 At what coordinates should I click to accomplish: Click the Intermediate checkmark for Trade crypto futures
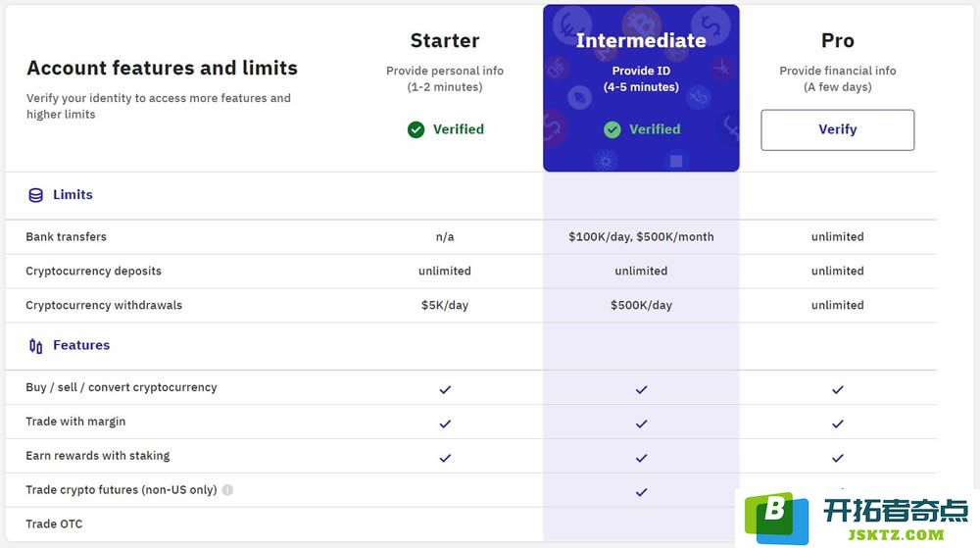[x=641, y=492]
